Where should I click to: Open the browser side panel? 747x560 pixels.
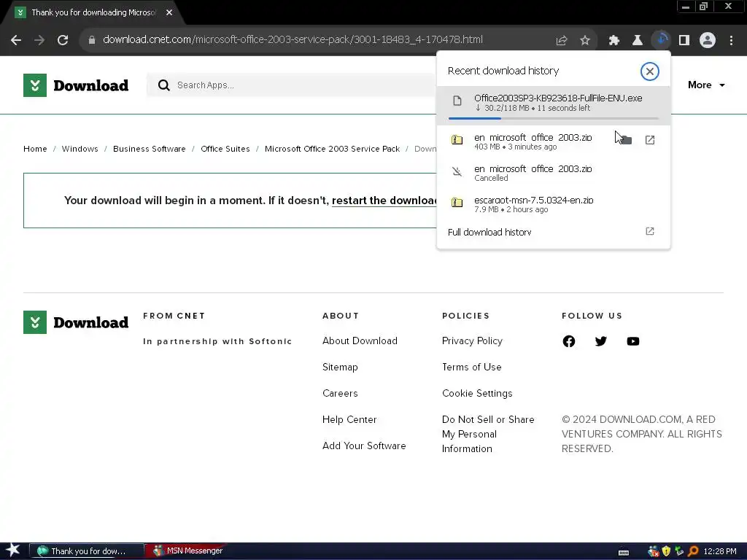684,41
